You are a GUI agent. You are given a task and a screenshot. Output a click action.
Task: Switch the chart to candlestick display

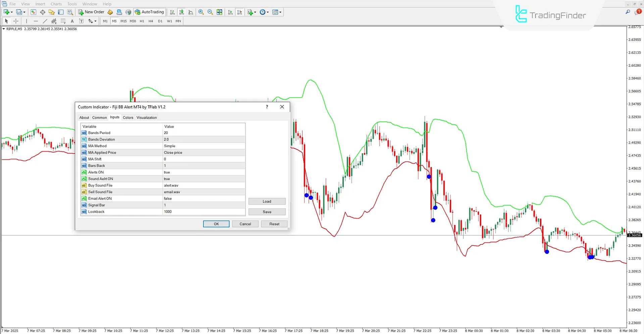pos(182,12)
